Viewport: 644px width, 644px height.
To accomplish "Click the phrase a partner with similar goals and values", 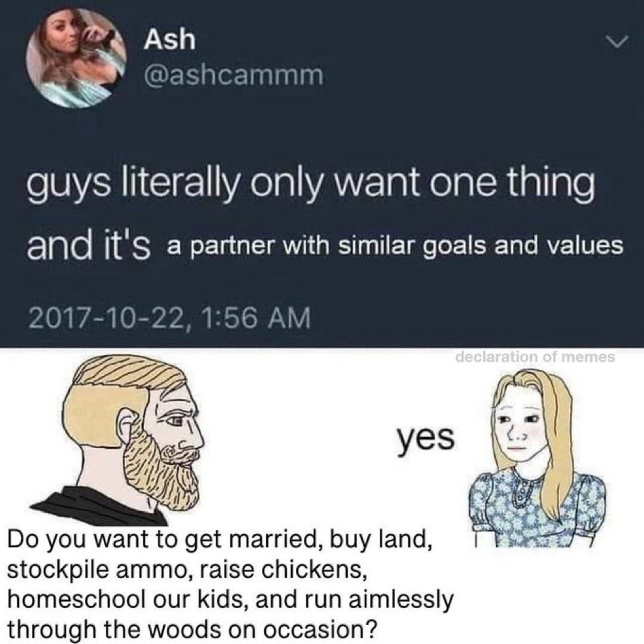I will point(395,247).
